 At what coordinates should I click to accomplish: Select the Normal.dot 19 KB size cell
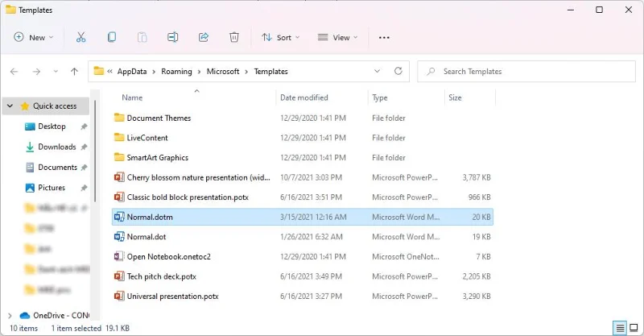481,236
